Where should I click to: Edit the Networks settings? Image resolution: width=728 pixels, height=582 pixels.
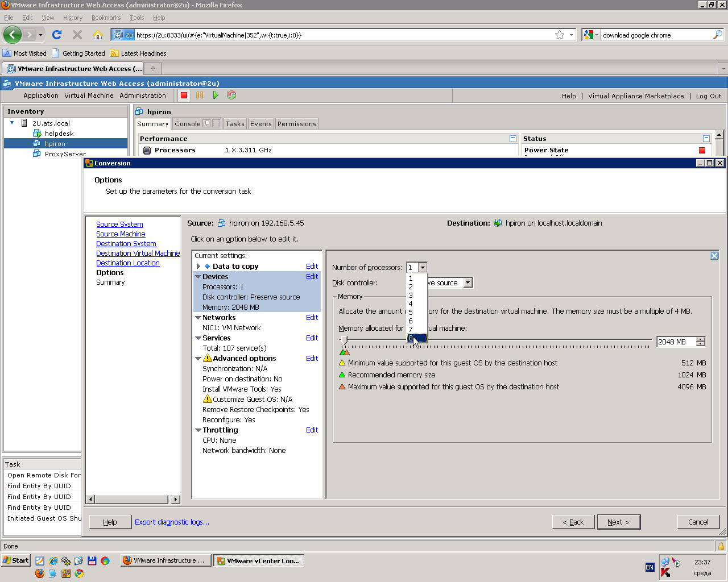click(312, 318)
